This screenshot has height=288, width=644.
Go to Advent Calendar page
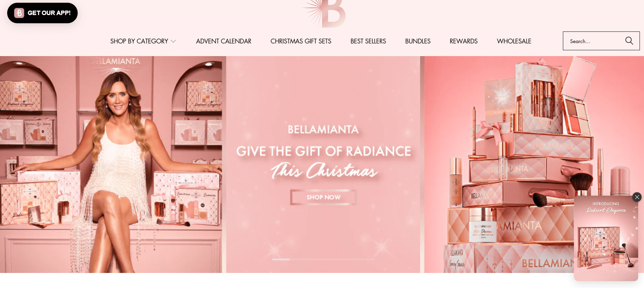(223, 41)
